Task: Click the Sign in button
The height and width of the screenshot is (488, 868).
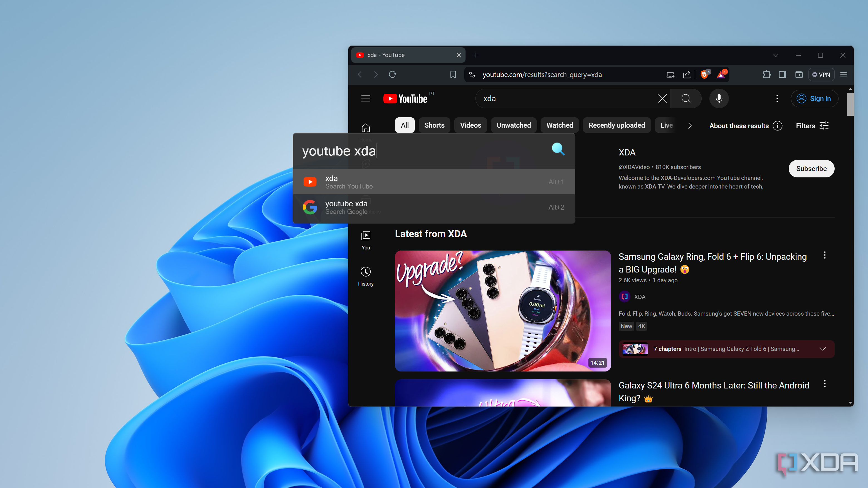Action: click(814, 98)
